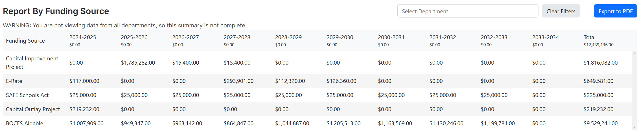The width and height of the screenshot is (644, 134).
Task: Click the 2024-2025 column header
Action: (83, 37)
